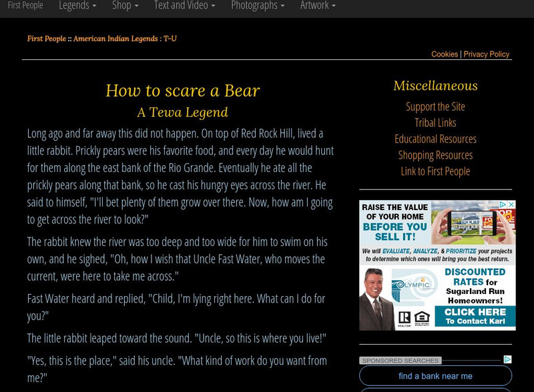Viewport: 534px width, 392px height.
Task: Open Link to First People page
Action: click(435, 171)
